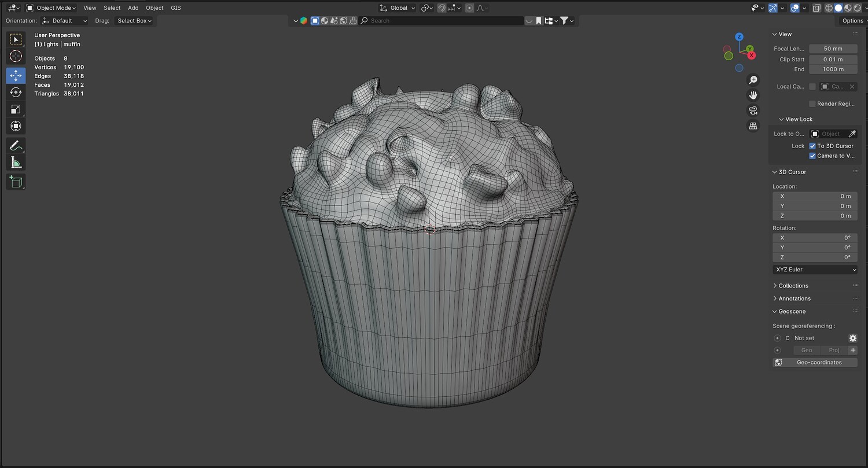Image resolution: width=868 pixels, height=468 pixels.
Task: Switch to rendered viewport shading
Action: click(857, 8)
